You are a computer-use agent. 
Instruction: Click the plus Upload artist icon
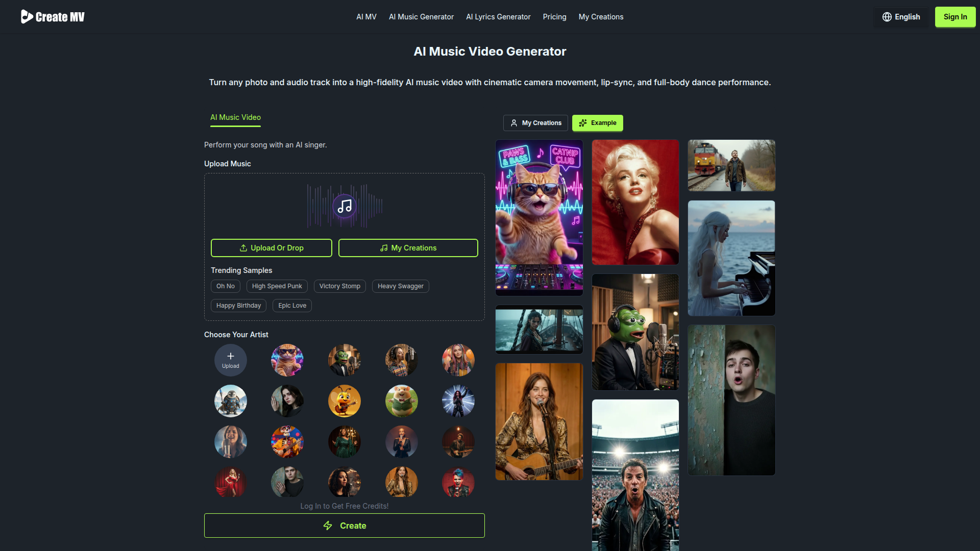(x=230, y=360)
